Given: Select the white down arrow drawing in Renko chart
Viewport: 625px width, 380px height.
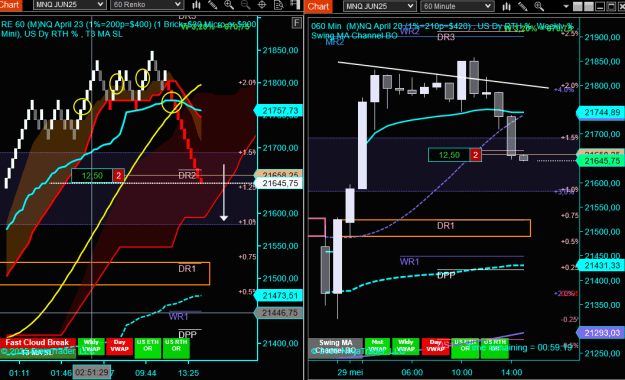Looking at the screenshot, I should (224, 193).
